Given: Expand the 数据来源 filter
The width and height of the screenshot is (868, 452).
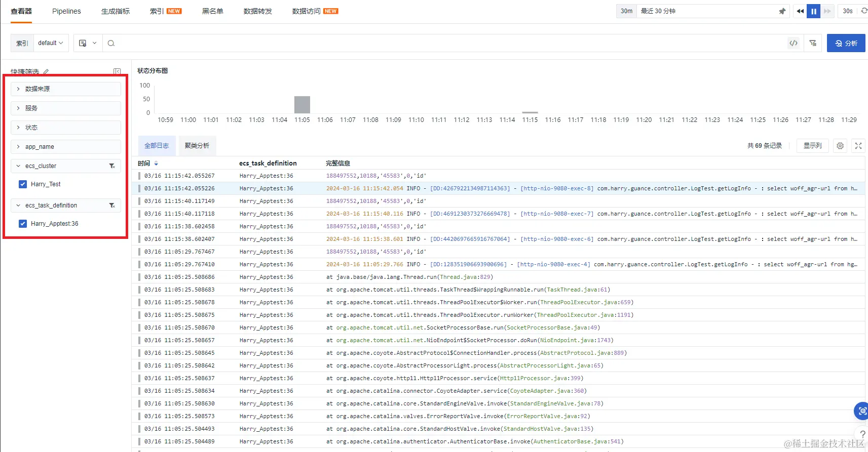Looking at the screenshot, I should pos(66,89).
